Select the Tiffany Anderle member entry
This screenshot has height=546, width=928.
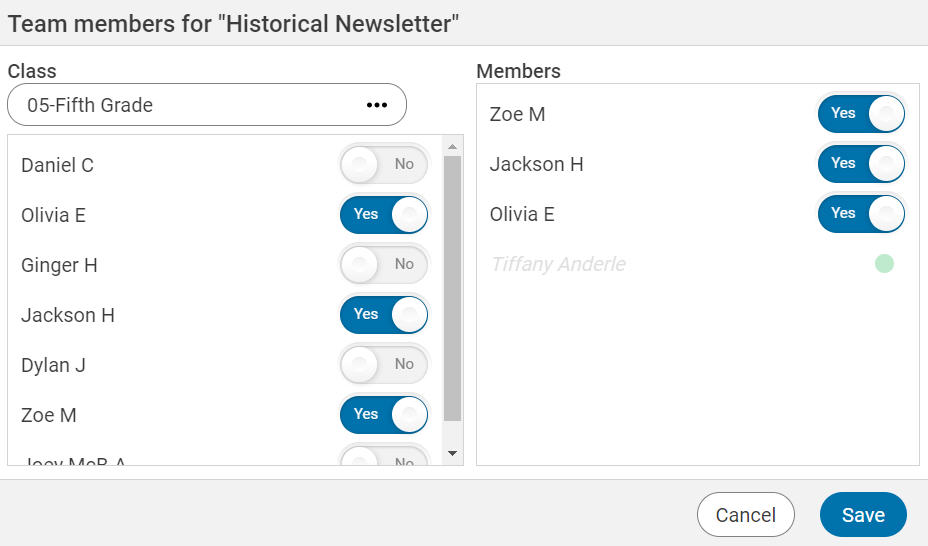[558, 265]
